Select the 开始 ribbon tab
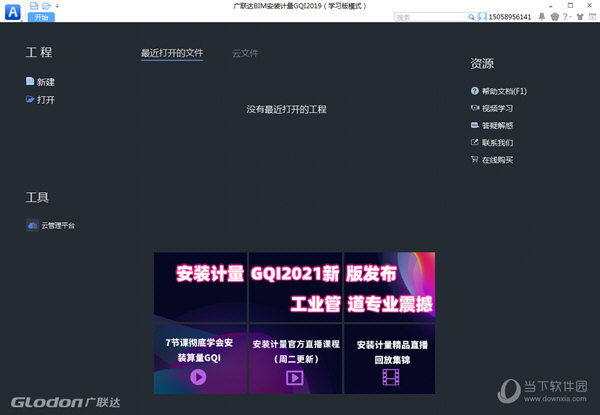The width and height of the screenshot is (600, 415). click(x=41, y=17)
